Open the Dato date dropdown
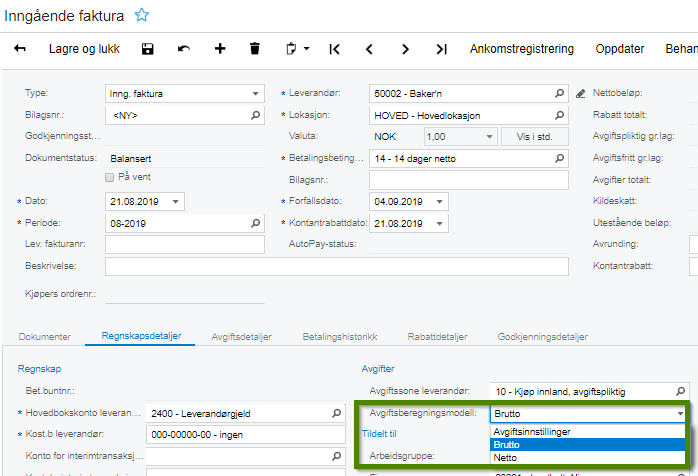 coord(177,201)
